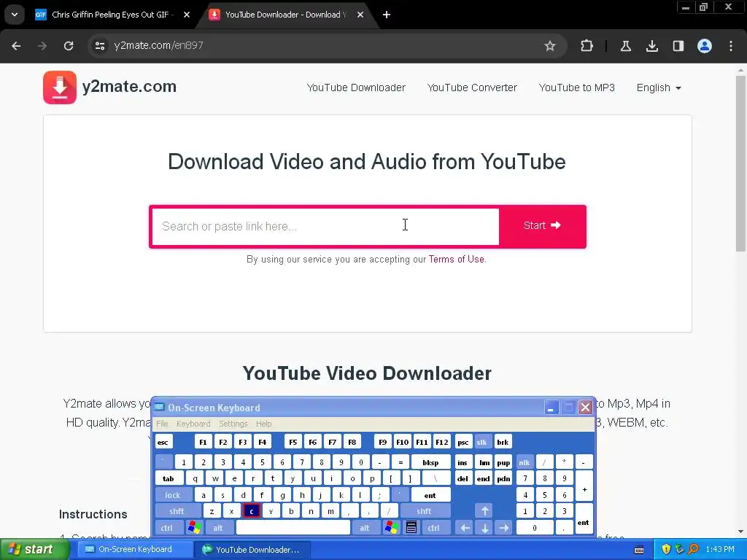Click the up arrow key
The image size is (747, 560).
click(485, 511)
